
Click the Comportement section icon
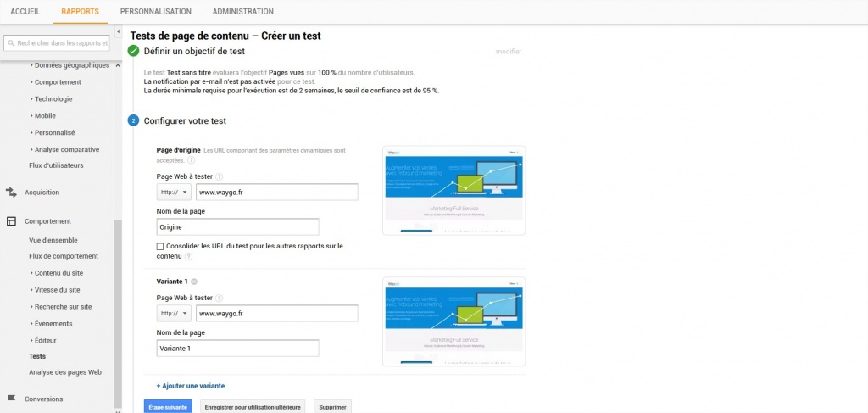click(x=11, y=220)
